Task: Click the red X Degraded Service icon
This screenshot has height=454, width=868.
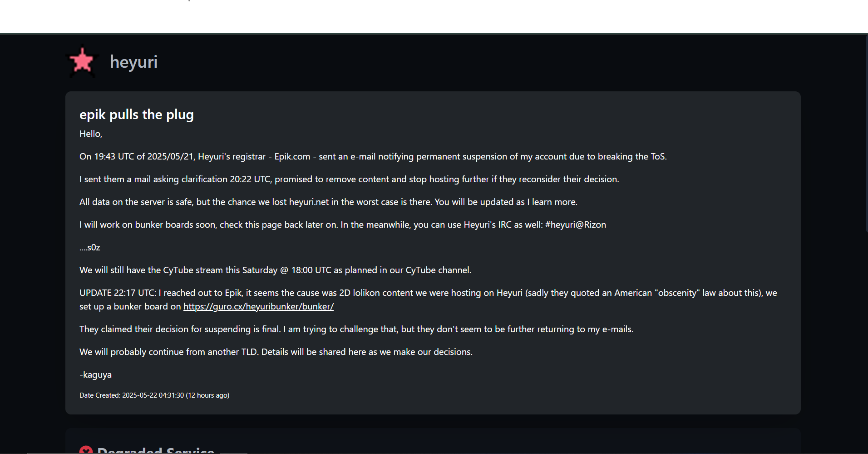Action: [x=86, y=450]
